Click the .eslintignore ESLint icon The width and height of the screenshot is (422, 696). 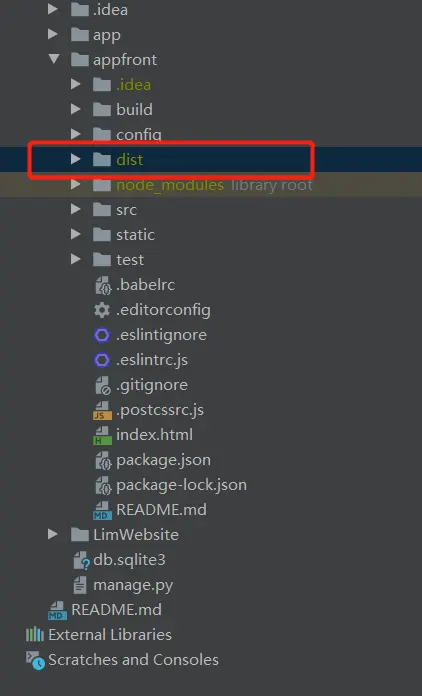[x=102, y=335]
